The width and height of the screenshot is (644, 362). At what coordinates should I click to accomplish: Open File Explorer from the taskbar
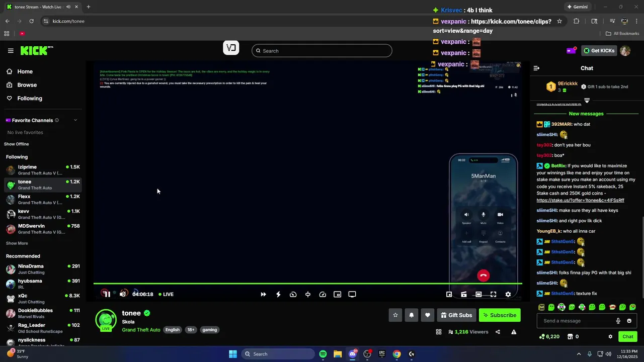(x=338, y=354)
